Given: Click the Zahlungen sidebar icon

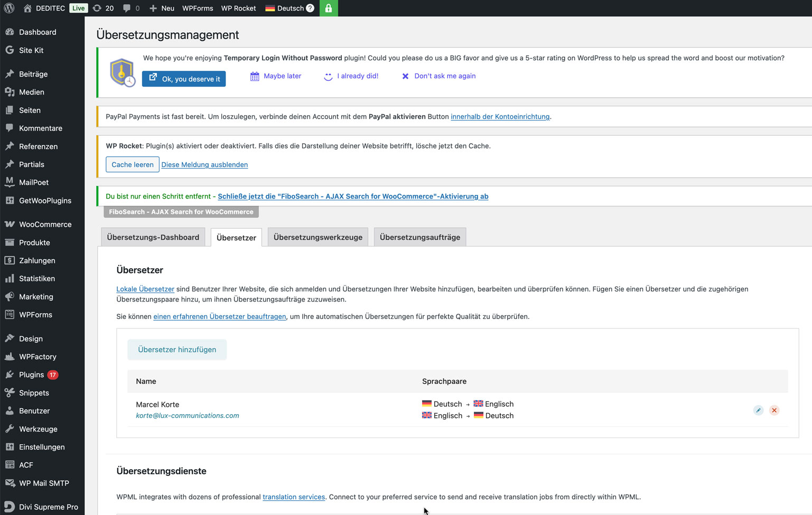Looking at the screenshot, I should point(10,260).
